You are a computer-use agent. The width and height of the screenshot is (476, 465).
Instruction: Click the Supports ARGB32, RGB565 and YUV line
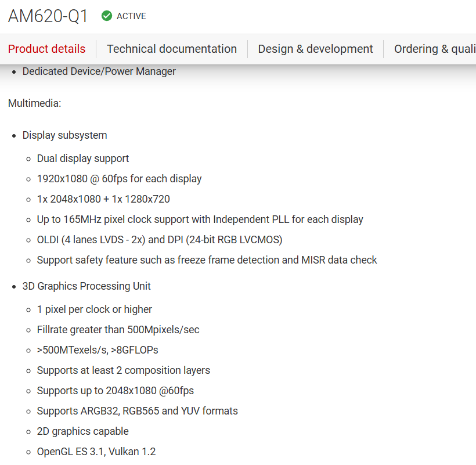(137, 411)
